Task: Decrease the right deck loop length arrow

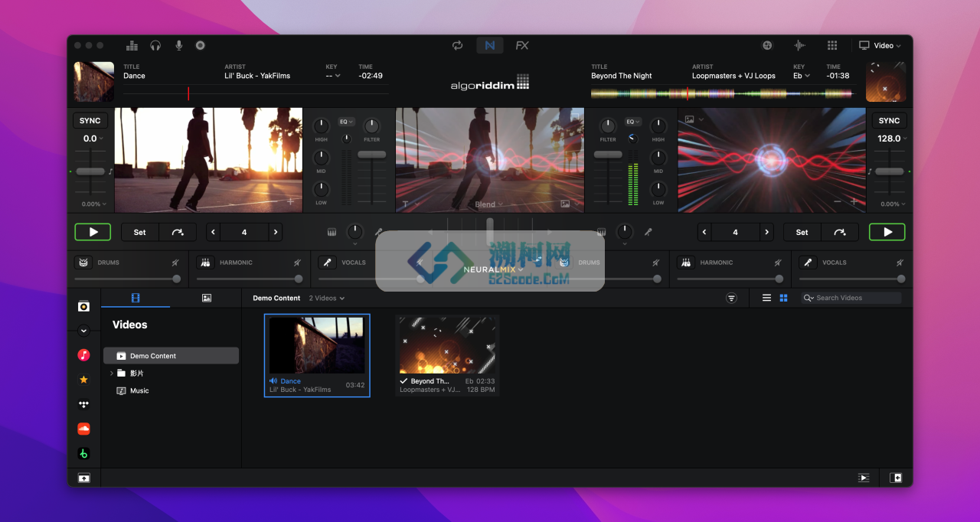Action: click(704, 232)
